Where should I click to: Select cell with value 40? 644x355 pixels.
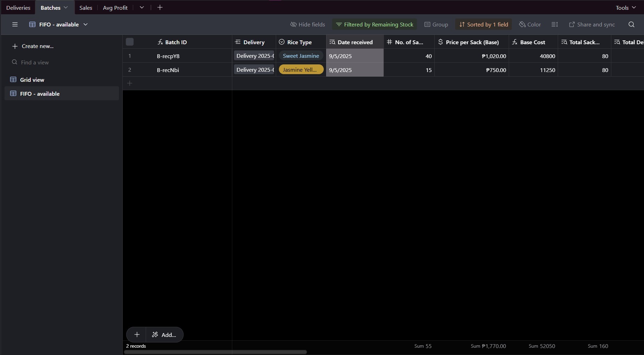pyautogui.click(x=409, y=56)
